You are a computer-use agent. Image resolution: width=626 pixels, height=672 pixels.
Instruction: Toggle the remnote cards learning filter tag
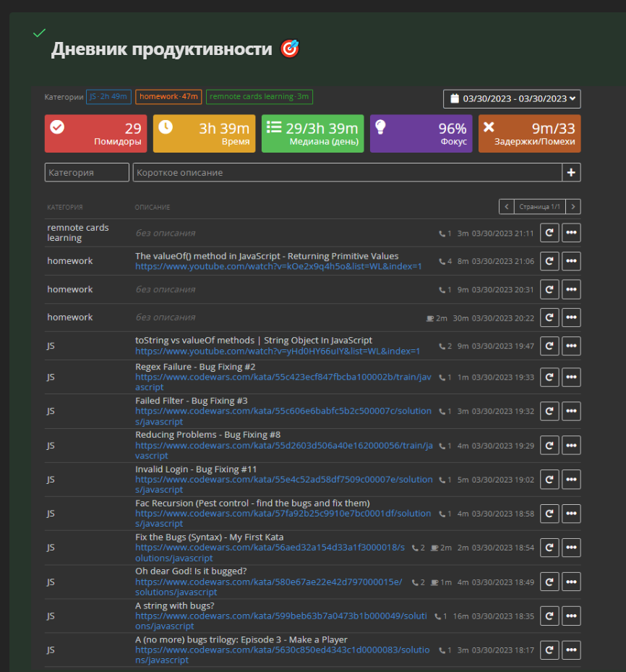(259, 97)
